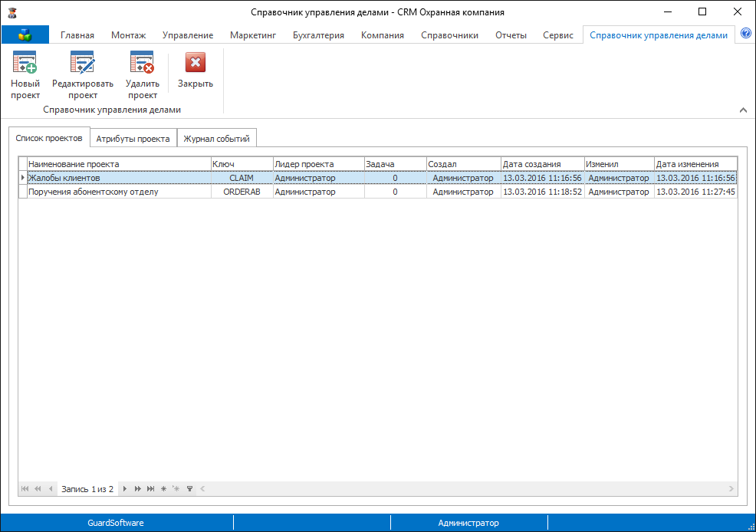Sort by Наименование проекта column header
Screen dimensions: 756x532
pyautogui.click(x=119, y=164)
